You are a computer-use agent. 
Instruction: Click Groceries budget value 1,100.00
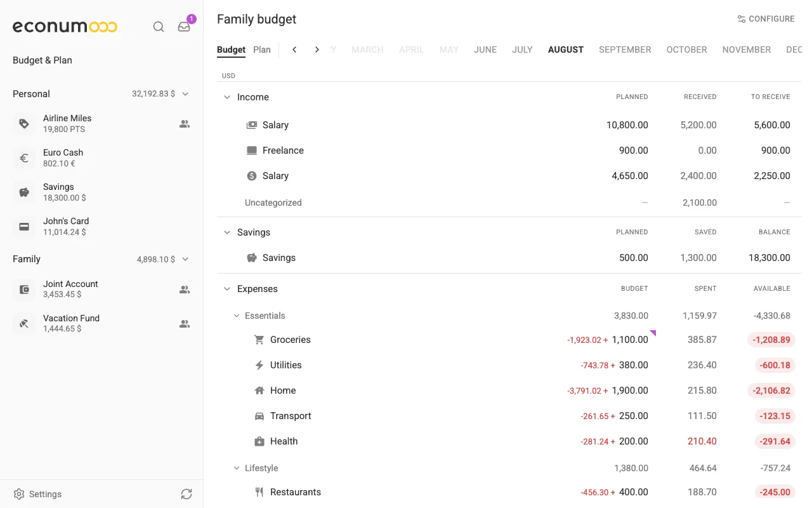click(630, 340)
